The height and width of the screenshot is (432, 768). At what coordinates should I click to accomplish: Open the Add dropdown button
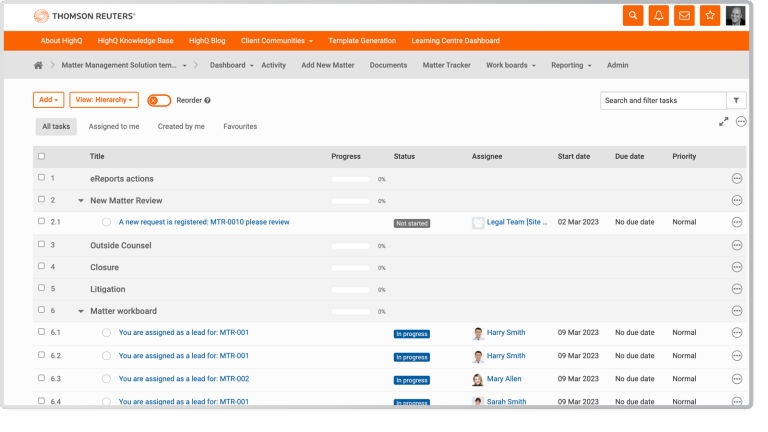49,100
